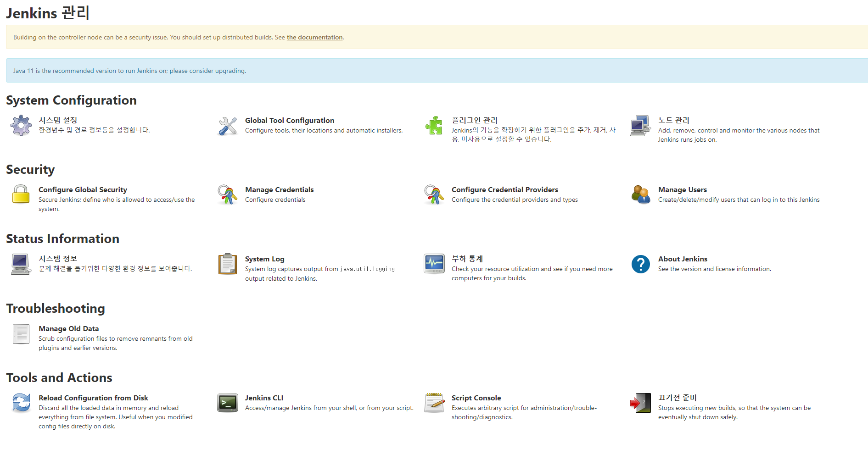Open Manage Users link

coord(683,189)
